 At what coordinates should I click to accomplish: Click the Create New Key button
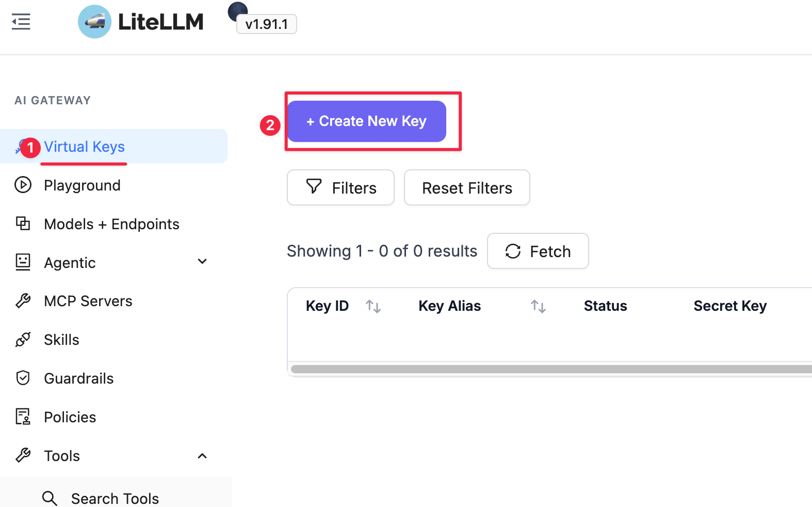tap(367, 121)
